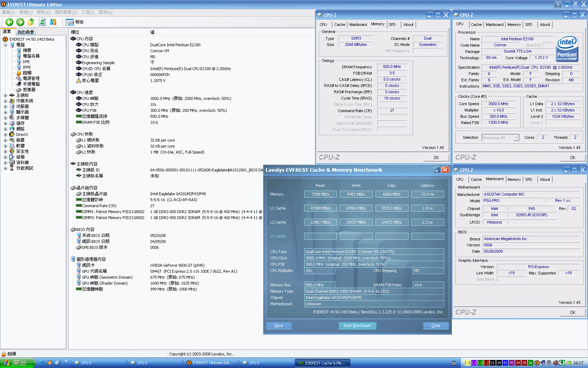
Task: Click the 欄位 field column header
Action: pyautogui.click(x=75, y=32)
